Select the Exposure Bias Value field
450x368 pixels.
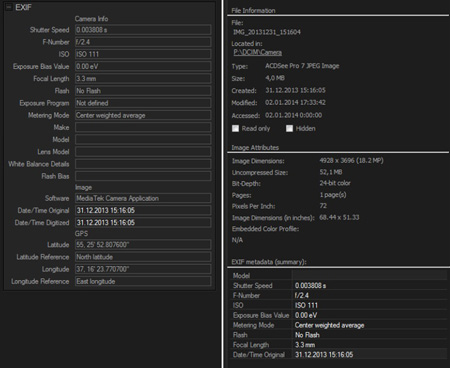tap(143, 66)
